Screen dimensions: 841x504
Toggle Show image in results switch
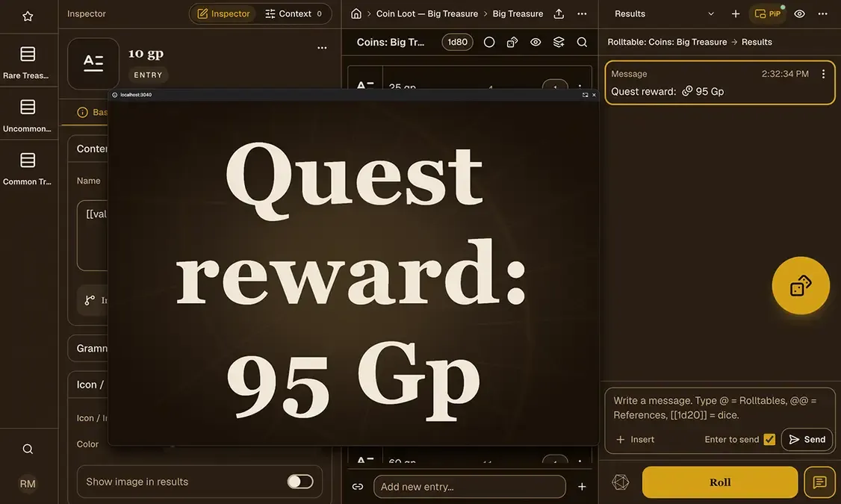coord(300,482)
